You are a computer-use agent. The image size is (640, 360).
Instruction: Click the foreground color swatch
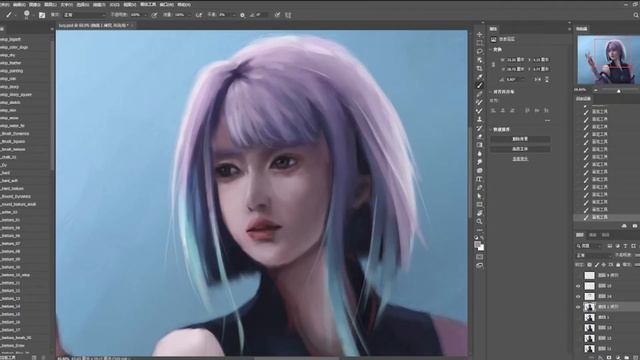[478, 244]
